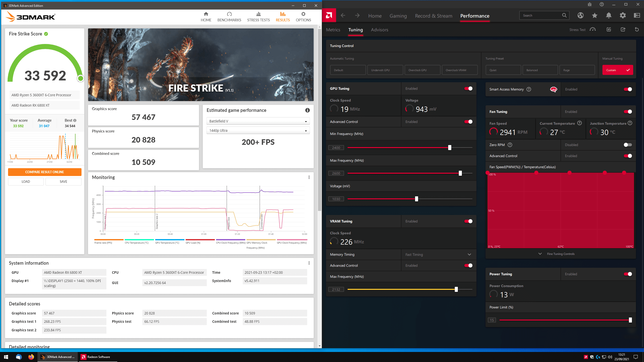This screenshot has height=362, width=644.
Task: Click Compare Result Online button
Action: (x=45, y=172)
